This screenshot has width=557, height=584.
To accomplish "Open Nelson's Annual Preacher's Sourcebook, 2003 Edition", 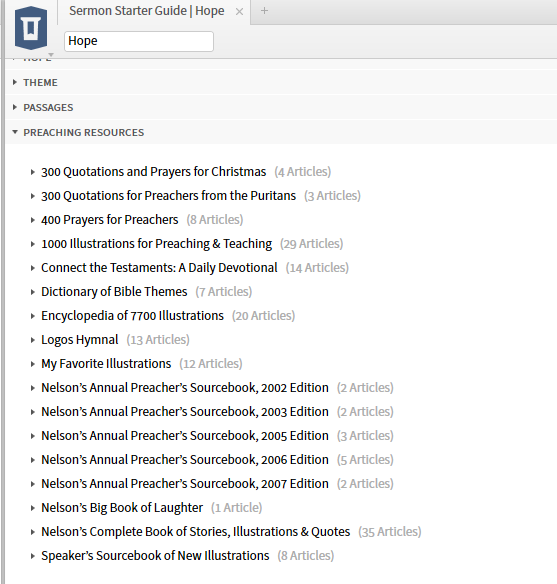I will (x=185, y=412).
